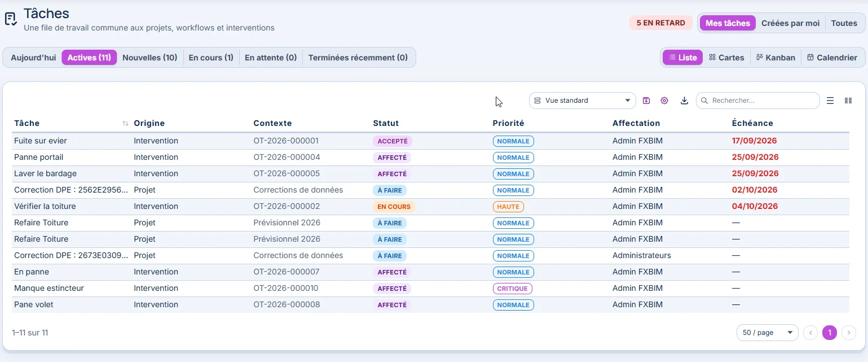
Task: Click the ACCEPTÉ status badge
Action: 393,141
